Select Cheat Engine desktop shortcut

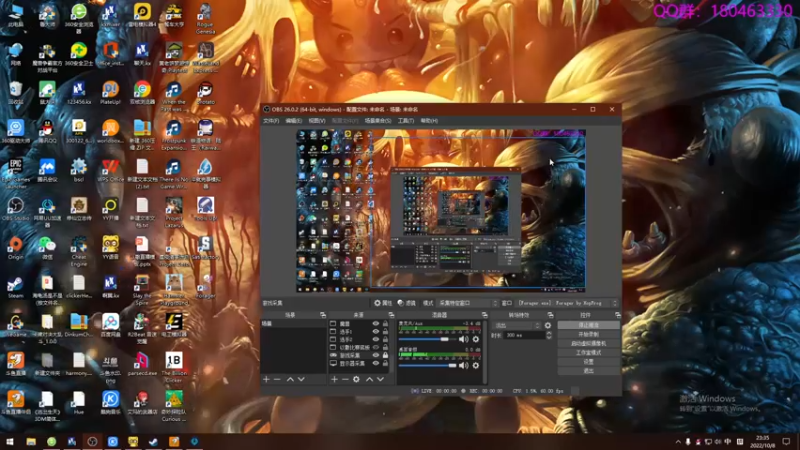(79, 251)
